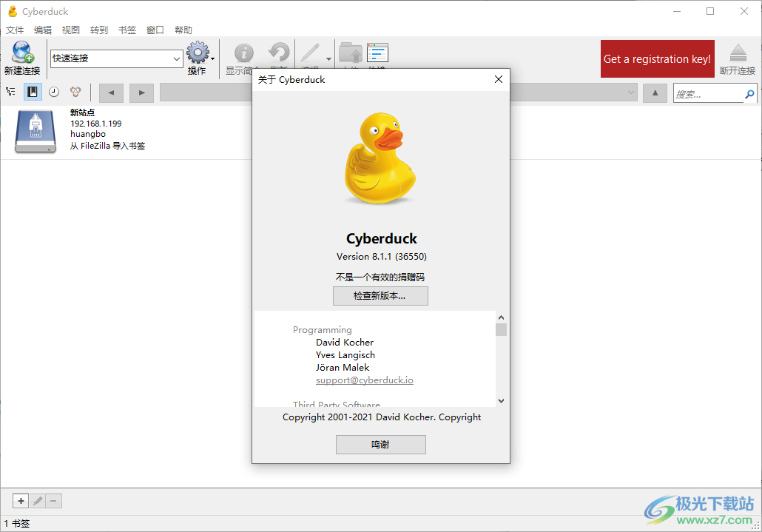The image size is (762, 532).
Task: Click the 断开连接 disconnect icon
Action: (x=739, y=53)
